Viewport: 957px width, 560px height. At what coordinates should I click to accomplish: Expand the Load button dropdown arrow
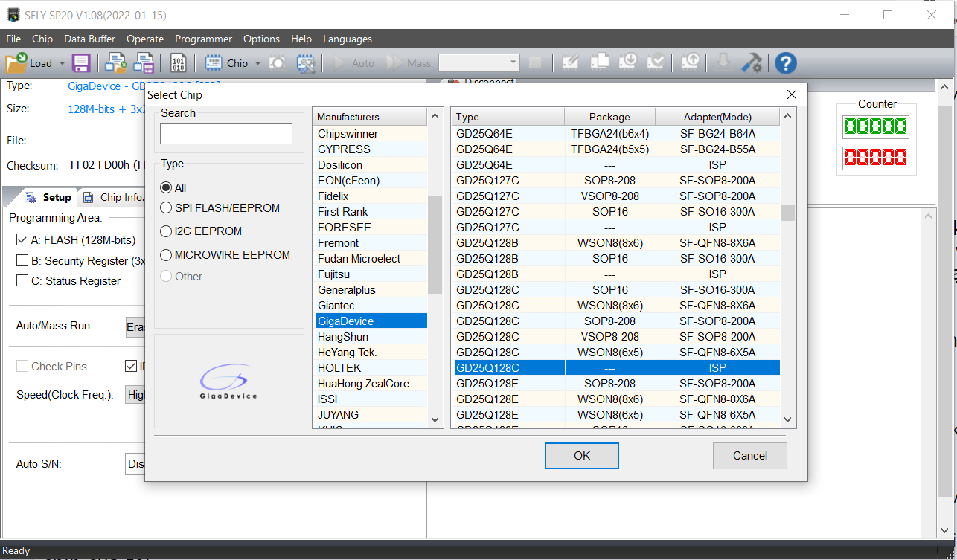point(61,64)
